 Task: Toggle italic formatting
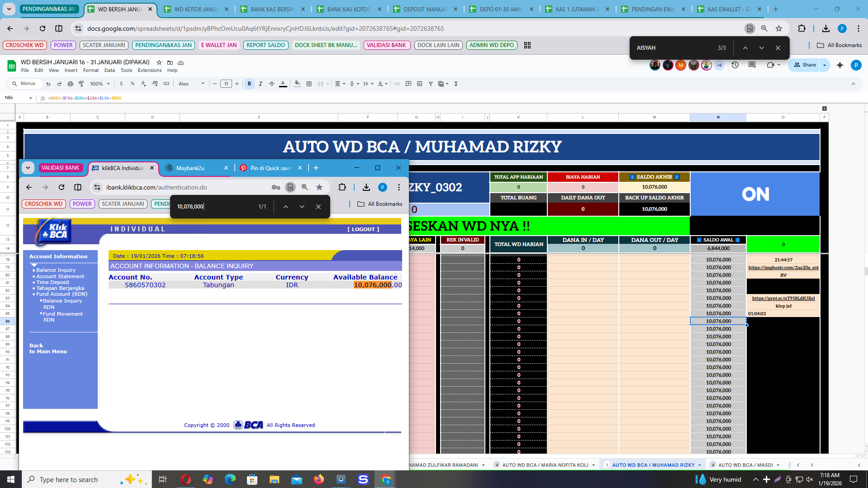click(x=261, y=84)
